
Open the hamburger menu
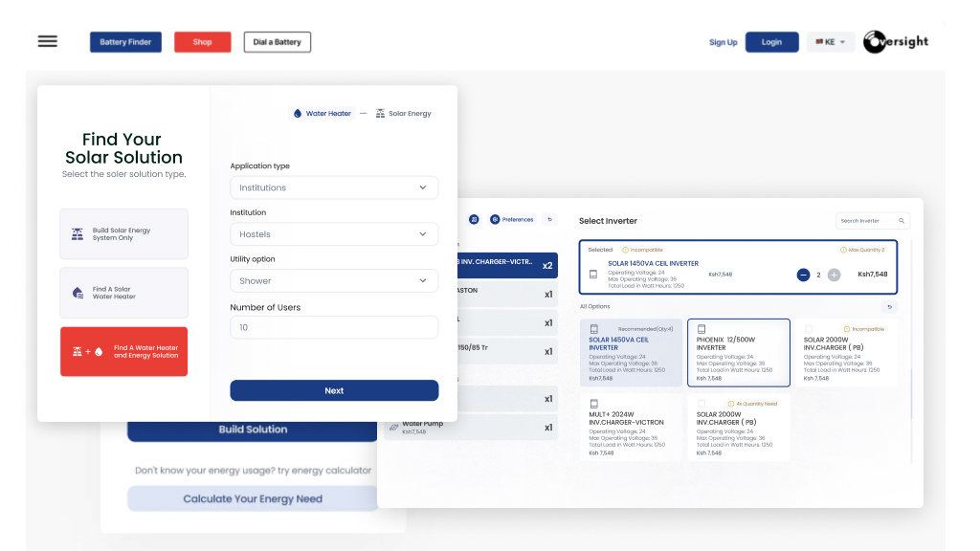coord(48,42)
